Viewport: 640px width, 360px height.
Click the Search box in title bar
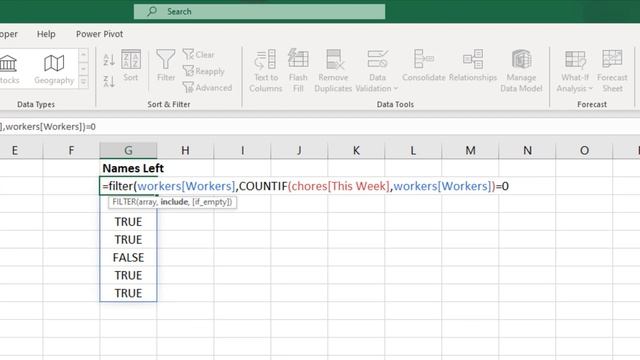point(259,11)
